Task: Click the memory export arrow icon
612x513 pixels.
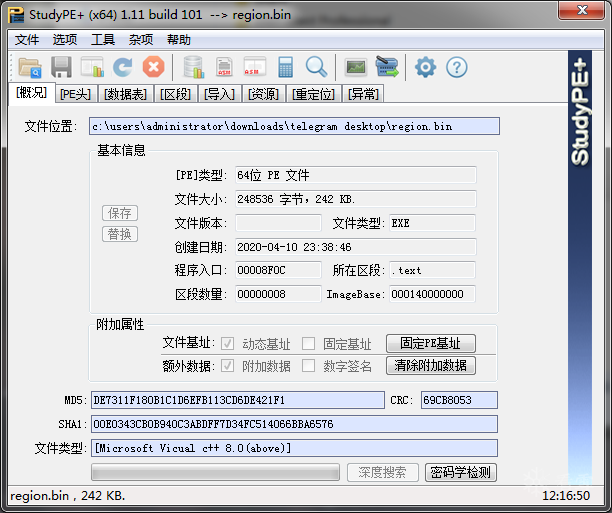Action: coord(386,67)
